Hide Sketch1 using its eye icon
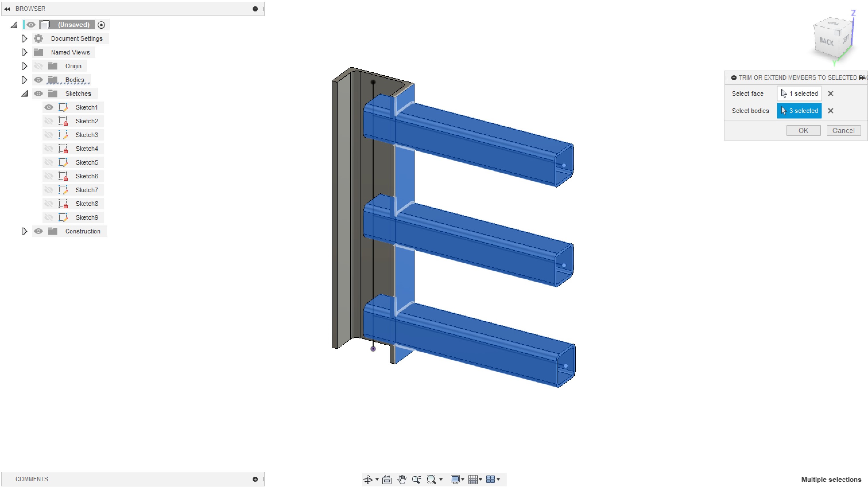This screenshot has height=489, width=868. tap(49, 108)
